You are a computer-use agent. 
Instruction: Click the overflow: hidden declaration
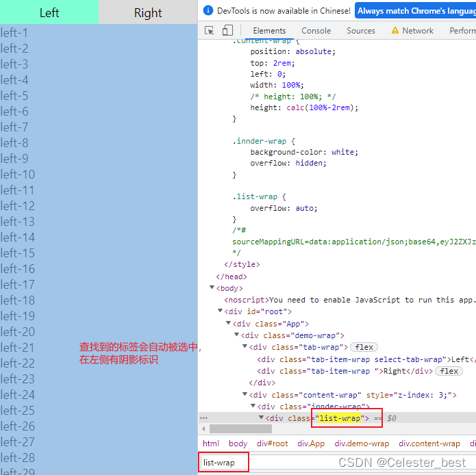[288, 163]
